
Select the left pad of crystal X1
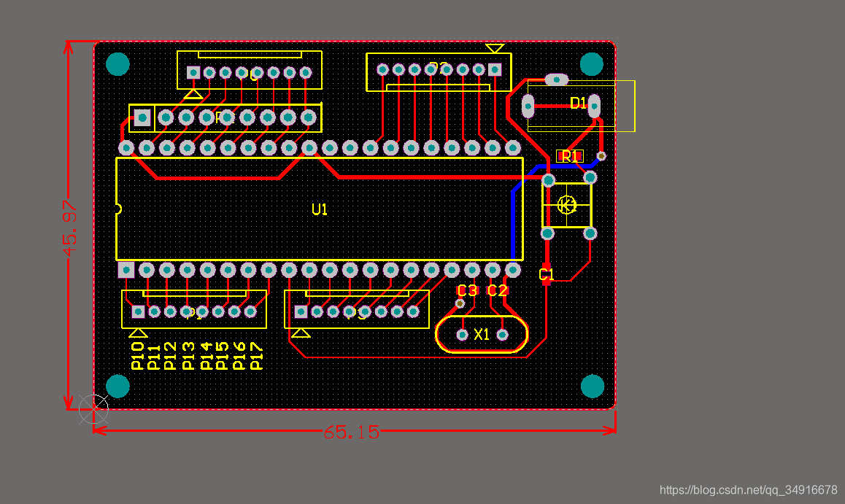click(463, 335)
